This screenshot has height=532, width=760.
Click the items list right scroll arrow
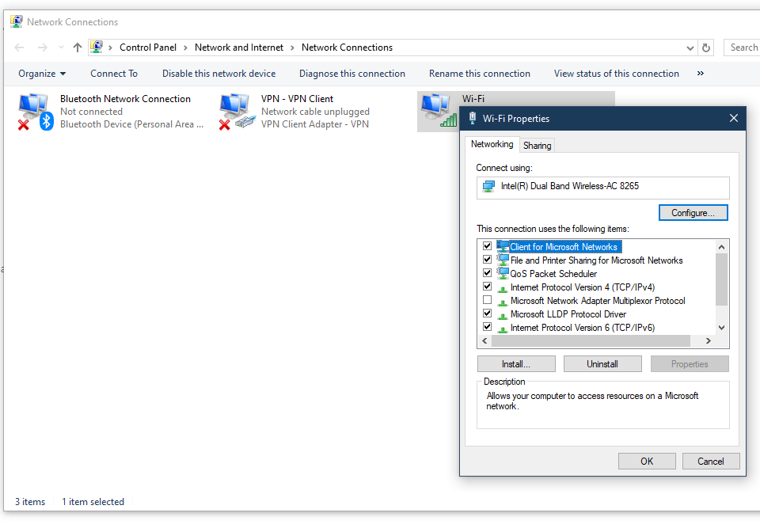[708, 341]
